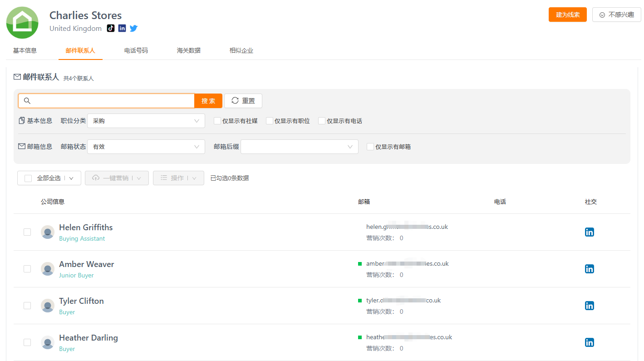Click the 邮箱 column header

pos(364,202)
